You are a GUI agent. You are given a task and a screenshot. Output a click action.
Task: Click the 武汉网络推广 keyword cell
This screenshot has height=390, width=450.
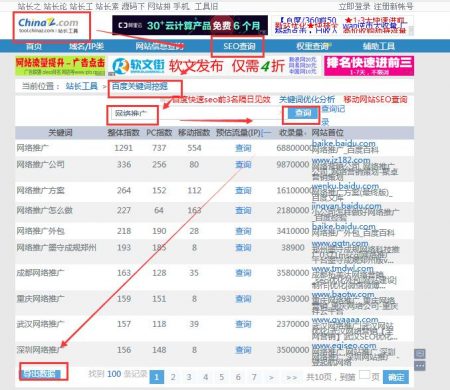40,324
